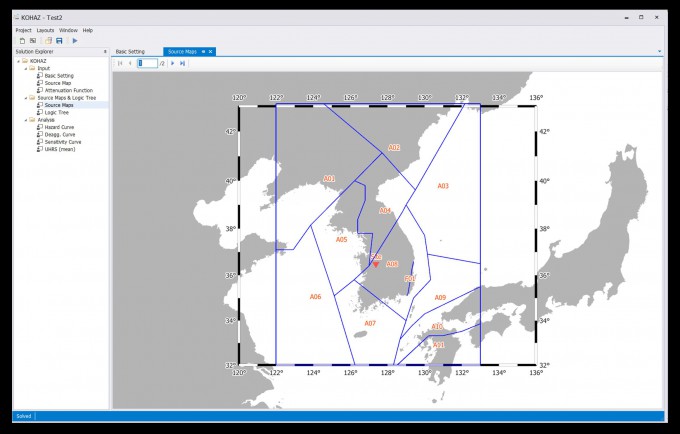
Task: Open the document list dropdown arrow
Action: [x=659, y=51]
